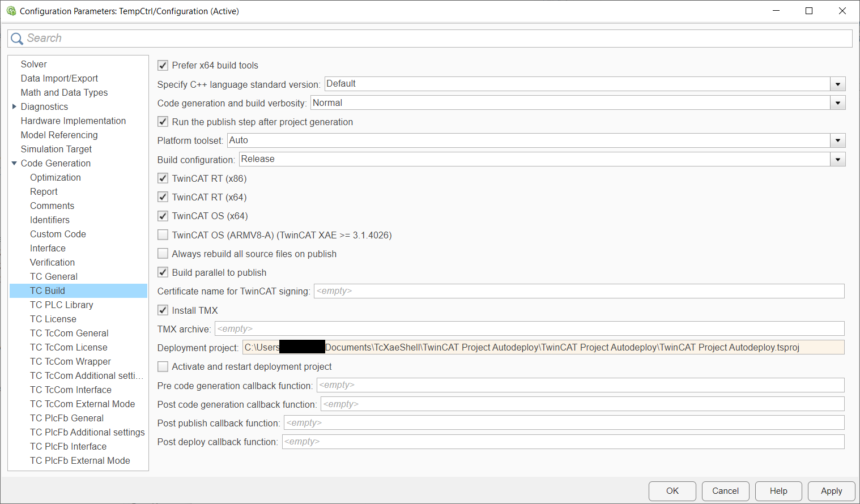Open Verification pane
Viewport: 860px width, 504px height.
[x=52, y=262]
